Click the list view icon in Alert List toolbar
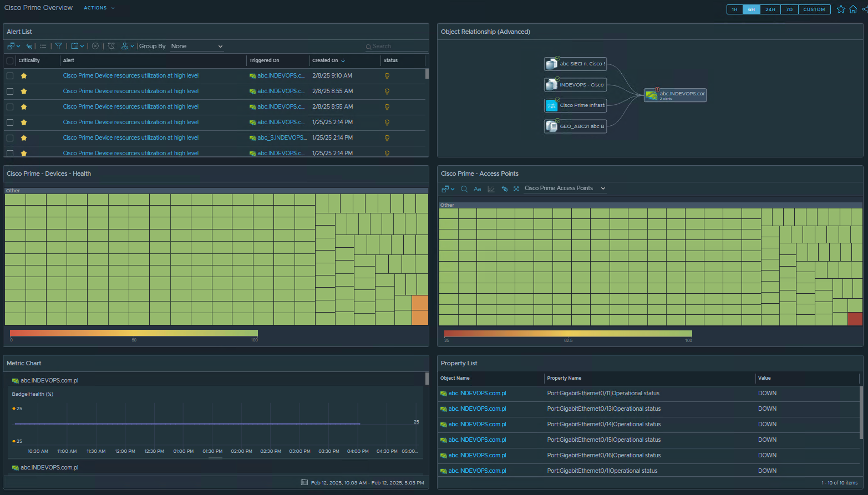Image resolution: width=868 pixels, height=495 pixels. (43, 46)
